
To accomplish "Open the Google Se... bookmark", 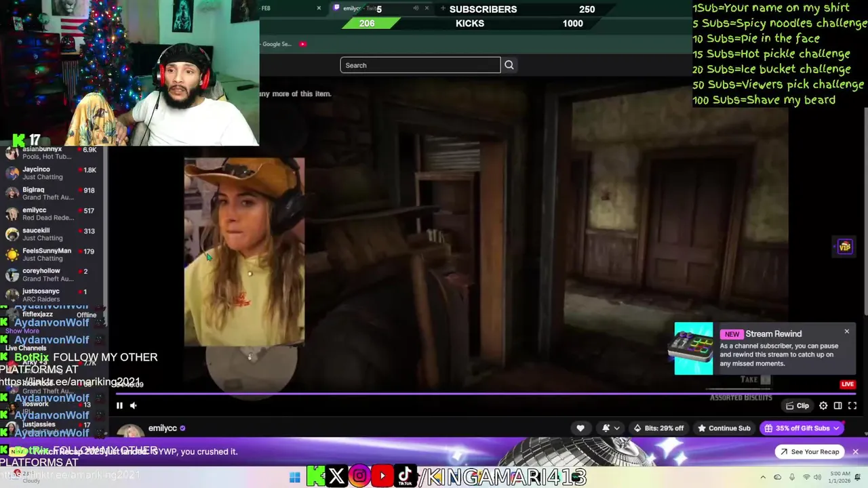I will pyautogui.click(x=276, y=44).
